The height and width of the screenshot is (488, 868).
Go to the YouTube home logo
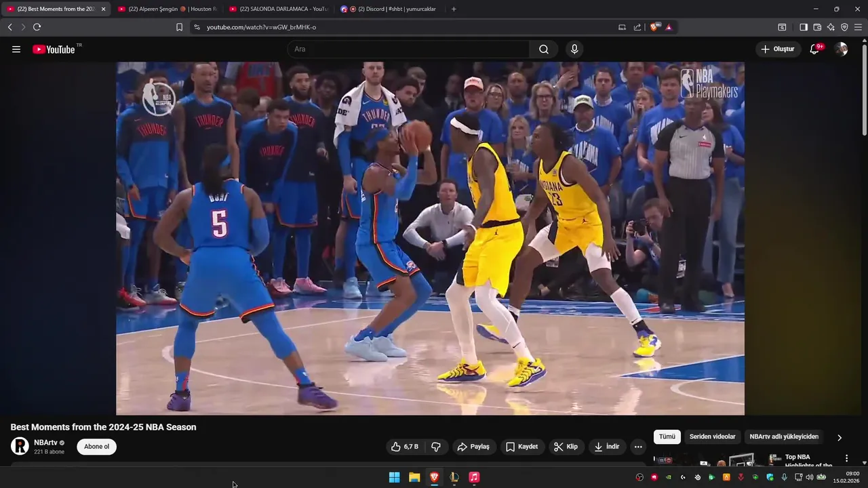54,49
